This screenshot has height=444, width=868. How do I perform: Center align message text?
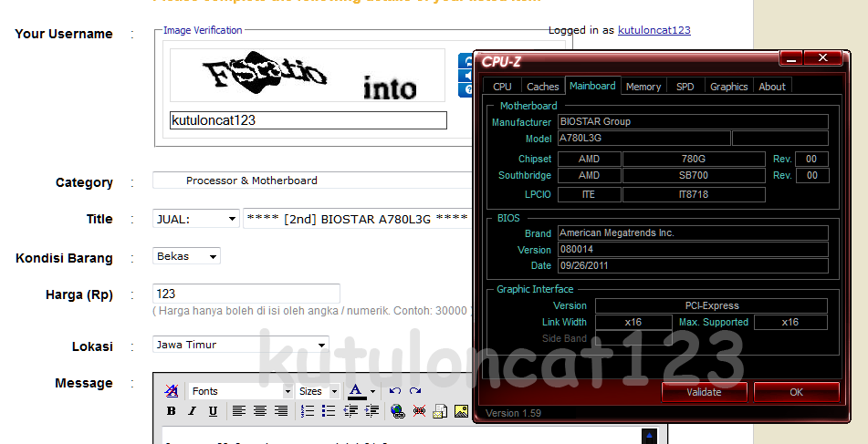click(x=260, y=411)
